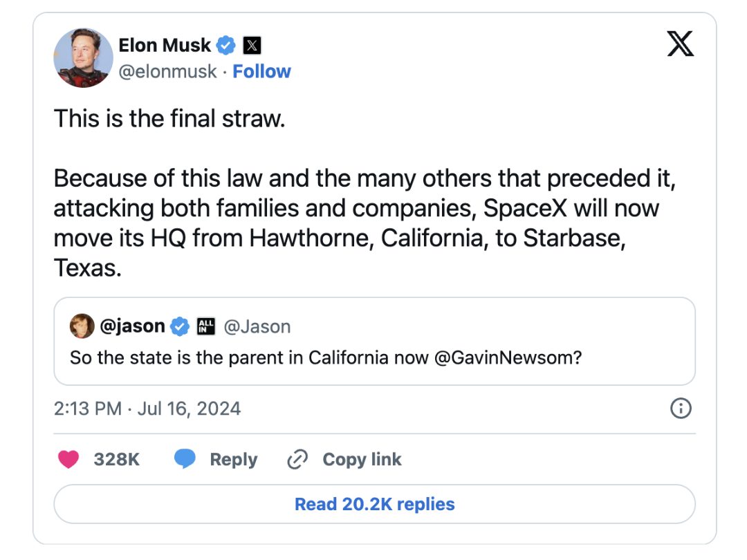Click the 2:13 PM · Jul 16, 2024 timestamp
747x560 pixels.
coord(147,409)
